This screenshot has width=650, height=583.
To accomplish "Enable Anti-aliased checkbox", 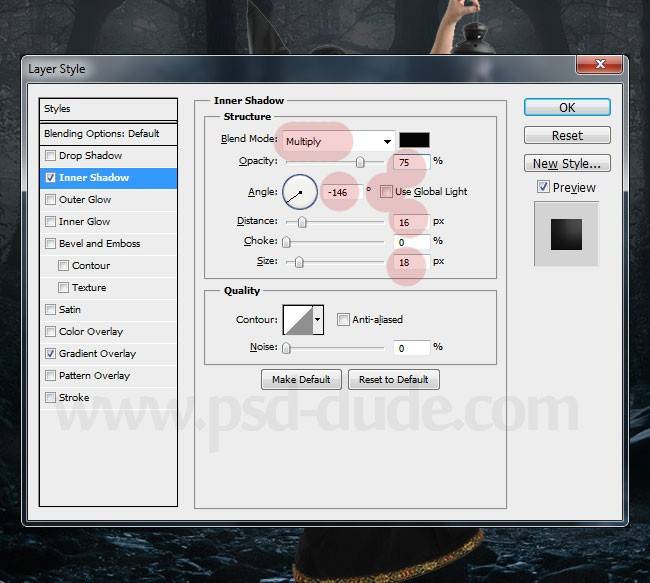I will (x=343, y=320).
